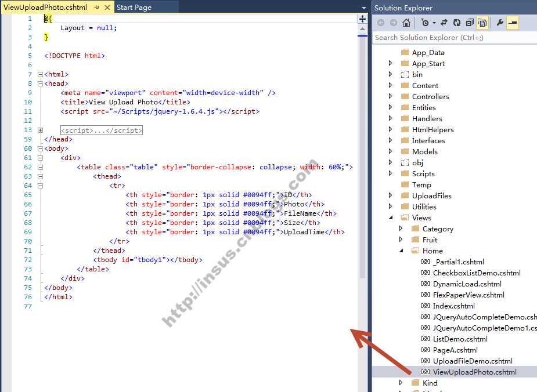This screenshot has height=392, width=537.
Task: Open FlexPaperView.cshtml file
Action: coord(468,295)
